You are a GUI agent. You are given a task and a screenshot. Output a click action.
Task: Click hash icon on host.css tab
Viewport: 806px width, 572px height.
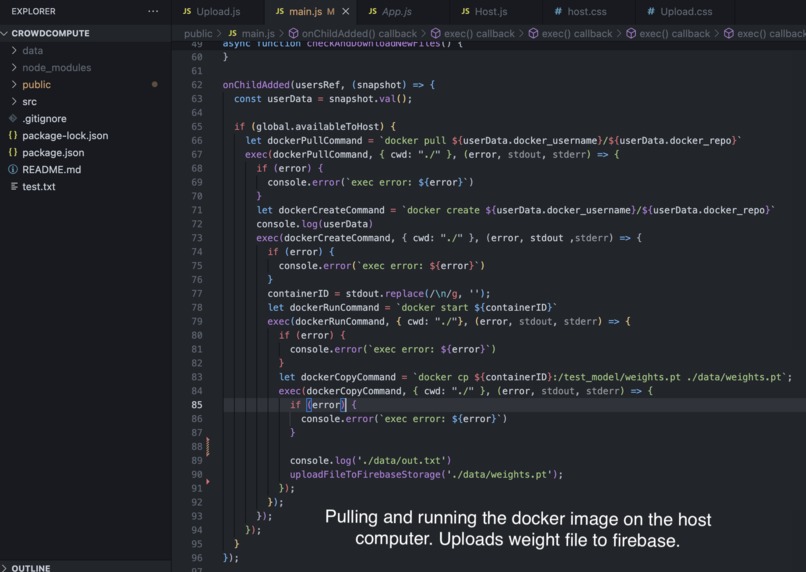tap(558, 11)
